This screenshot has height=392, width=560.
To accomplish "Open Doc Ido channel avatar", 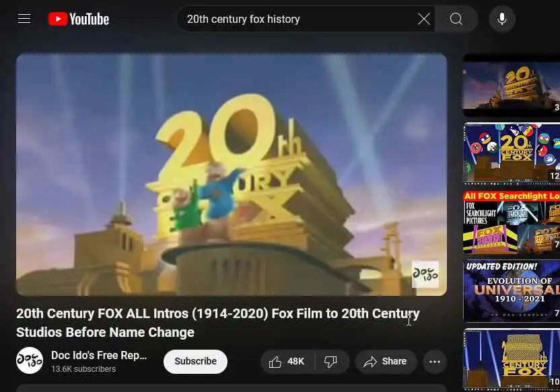I will click(30, 360).
